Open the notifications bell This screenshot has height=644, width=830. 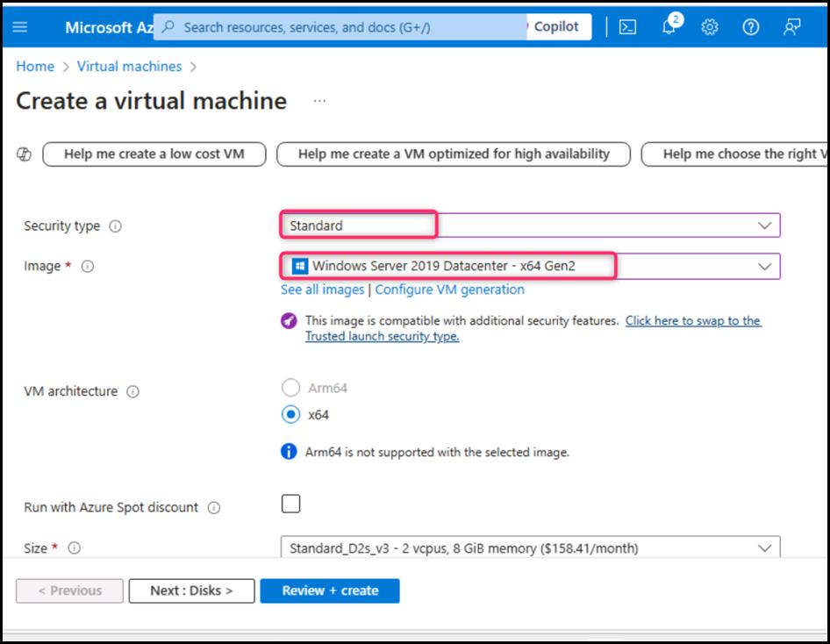point(669,27)
